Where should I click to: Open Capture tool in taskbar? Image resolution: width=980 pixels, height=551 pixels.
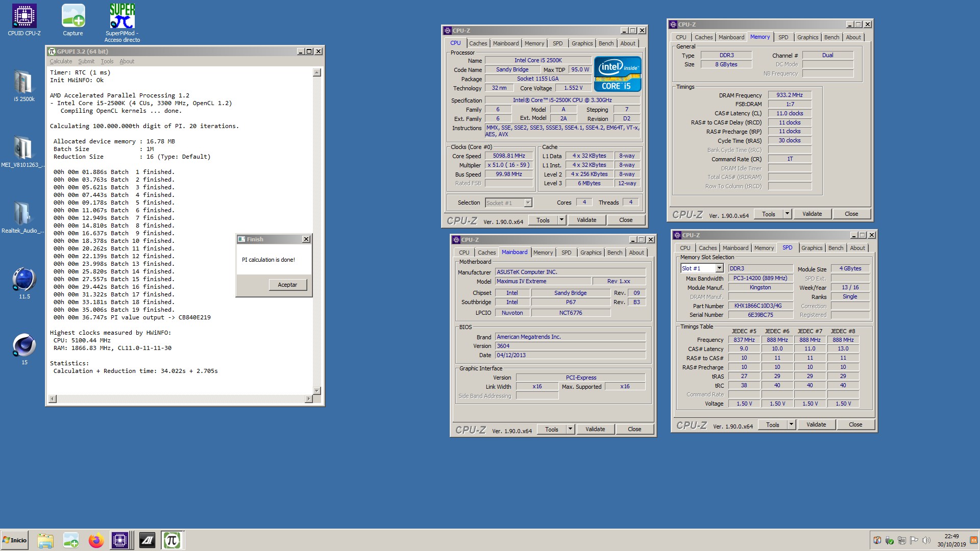pyautogui.click(x=71, y=540)
